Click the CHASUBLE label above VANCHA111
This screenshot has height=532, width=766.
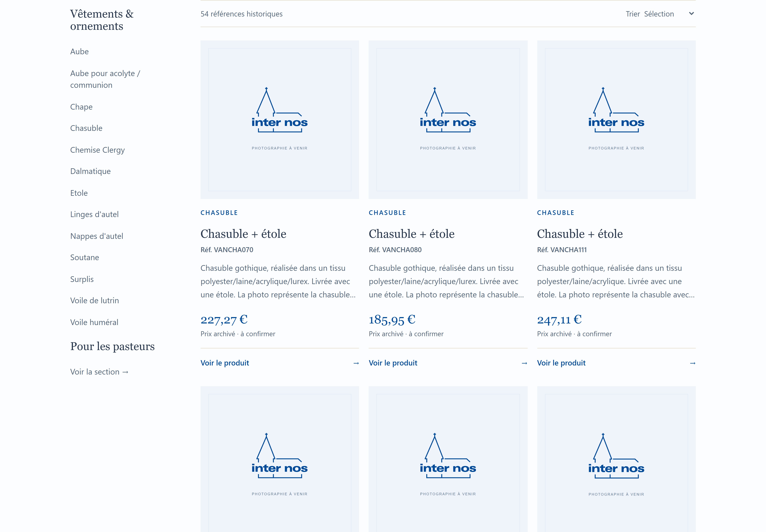click(556, 213)
